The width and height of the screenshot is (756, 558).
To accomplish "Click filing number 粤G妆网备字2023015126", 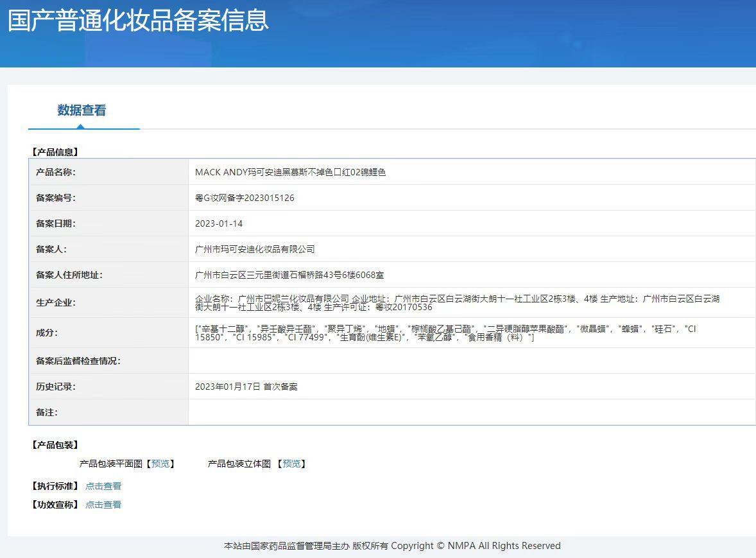I will [244, 198].
